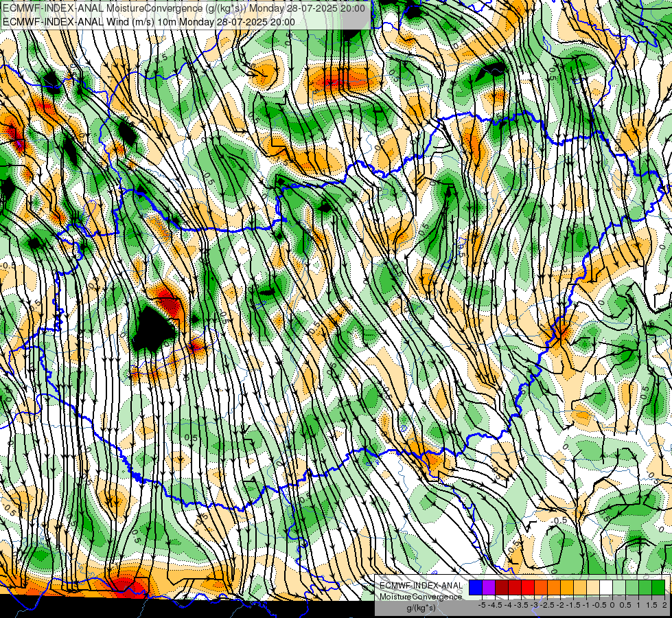This screenshot has width=672, height=618.
Task: Click the darkest green swatch between 1.5 and 2
Action: (658, 587)
